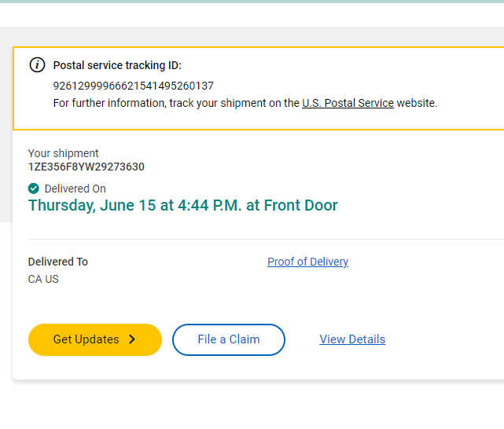Open the Proof of Delivery link
Screen dimensions: 504x429
point(307,262)
